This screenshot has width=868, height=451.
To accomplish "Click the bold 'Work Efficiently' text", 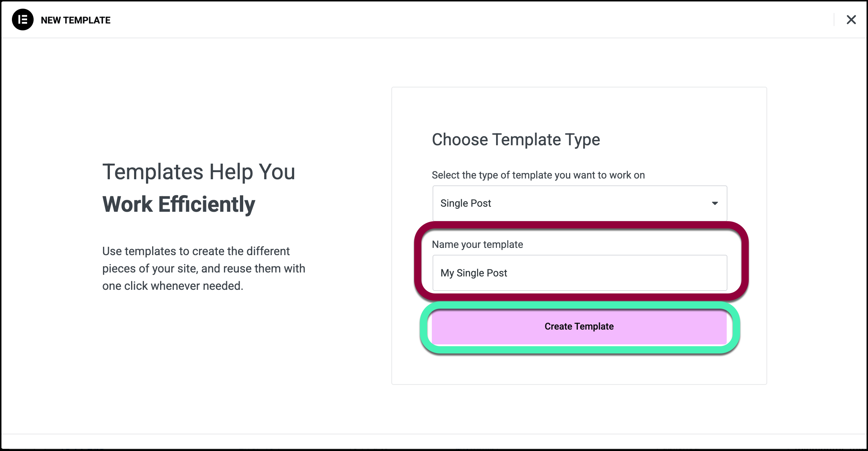I will 179,204.
